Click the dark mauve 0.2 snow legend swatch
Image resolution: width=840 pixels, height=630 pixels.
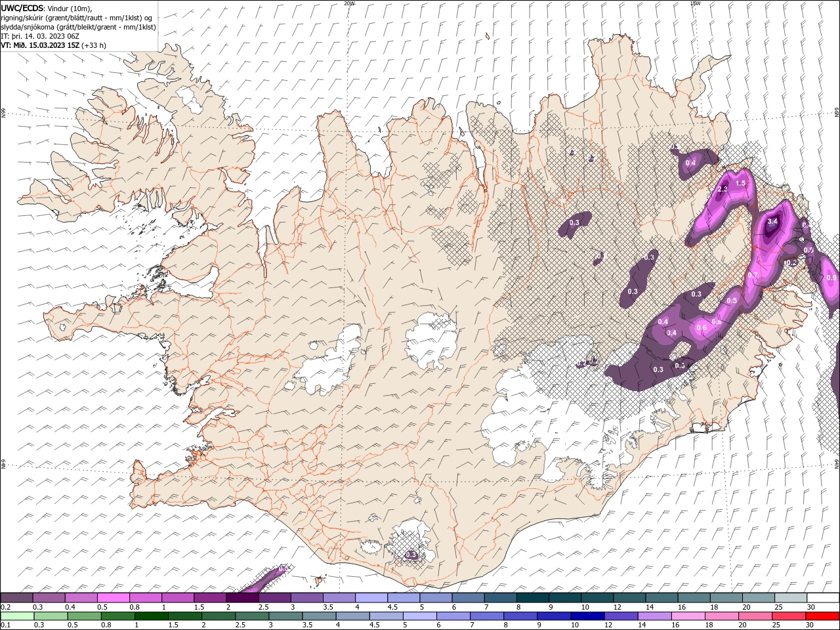[16, 598]
